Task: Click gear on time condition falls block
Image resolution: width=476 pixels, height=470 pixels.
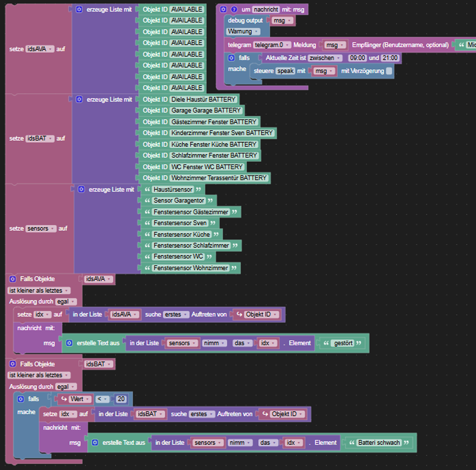Action: [231, 58]
